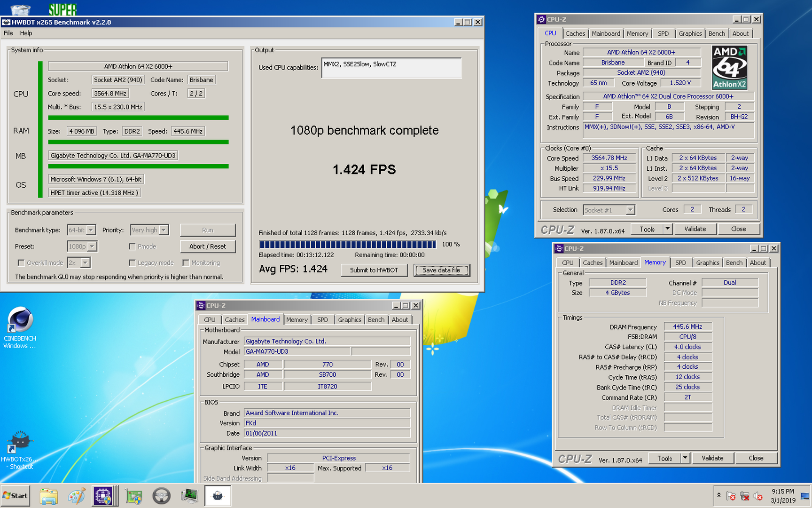Image resolution: width=812 pixels, height=508 pixels.
Task: Open Windows Explorer from the taskbar
Action: coord(48,496)
